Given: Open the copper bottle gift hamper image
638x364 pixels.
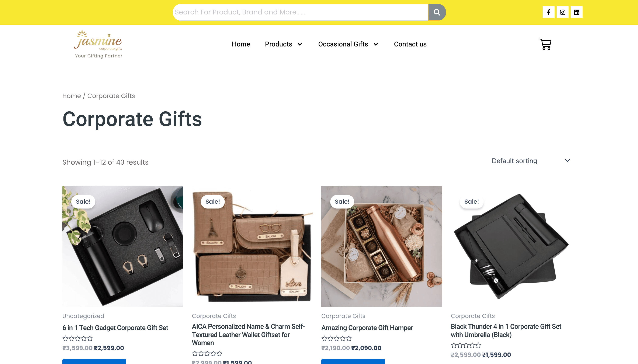Looking at the screenshot, I should (x=382, y=246).
